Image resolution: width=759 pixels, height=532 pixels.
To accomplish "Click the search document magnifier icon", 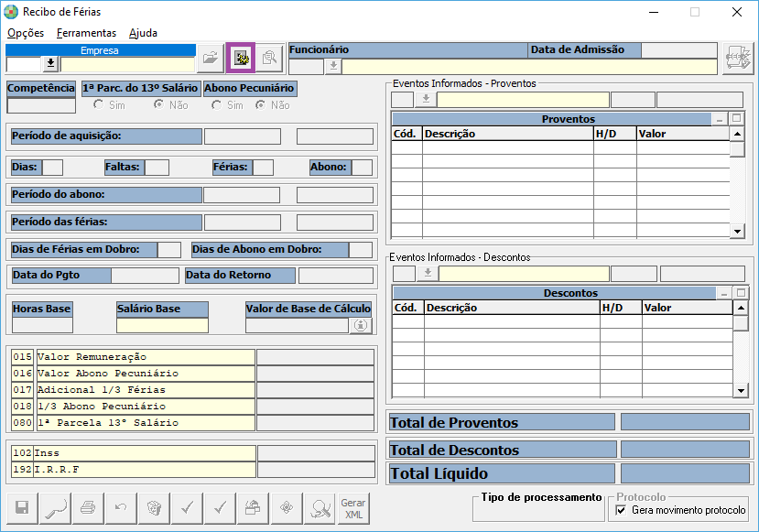I will (269, 58).
